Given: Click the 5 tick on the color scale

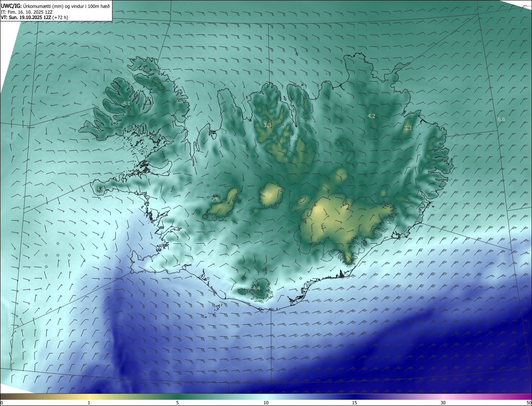Looking at the screenshot, I should (x=177, y=403).
